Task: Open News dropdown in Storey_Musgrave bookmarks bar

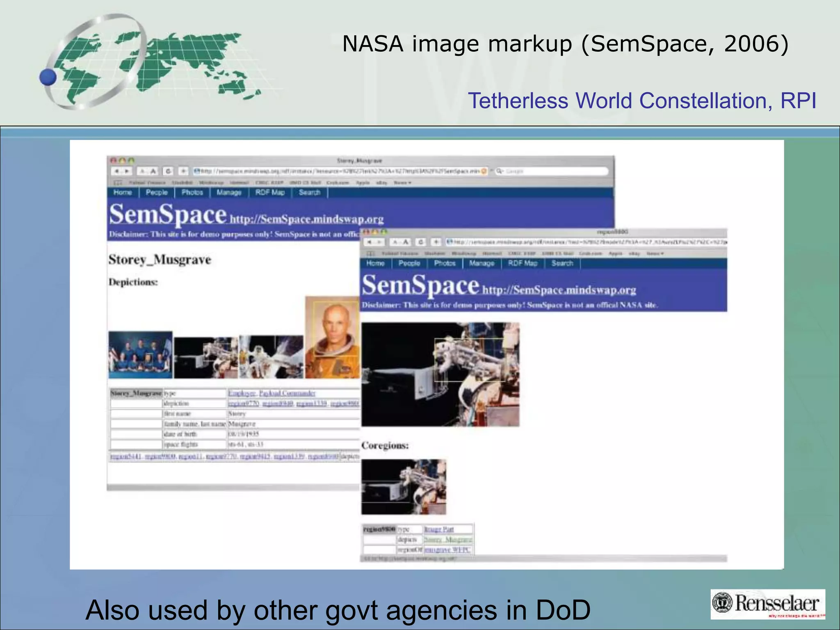Action: (x=403, y=183)
